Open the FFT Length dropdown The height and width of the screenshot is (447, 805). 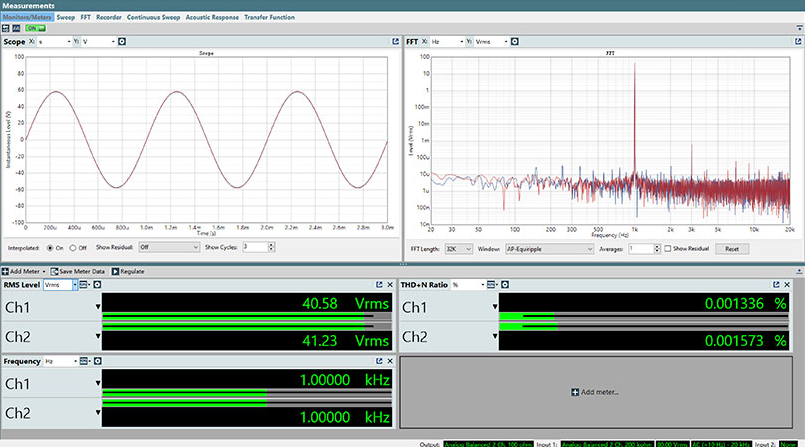click(x=460, y=248)
